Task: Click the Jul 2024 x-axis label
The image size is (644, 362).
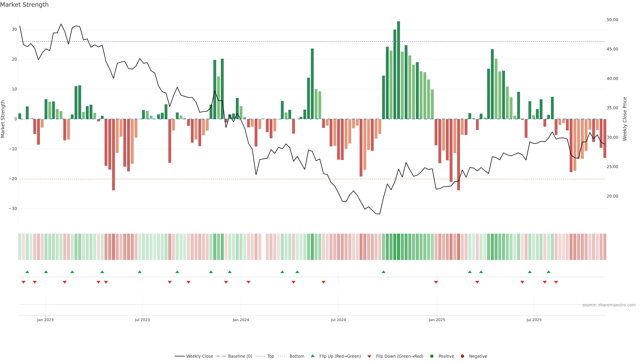Action: (x=338, y=320)
